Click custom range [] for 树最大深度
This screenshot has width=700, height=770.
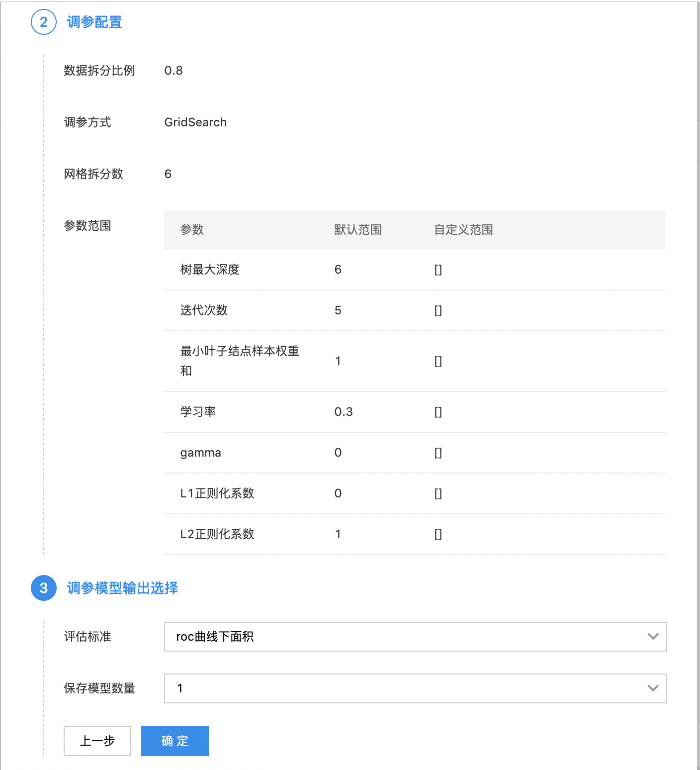coord(438,270)
